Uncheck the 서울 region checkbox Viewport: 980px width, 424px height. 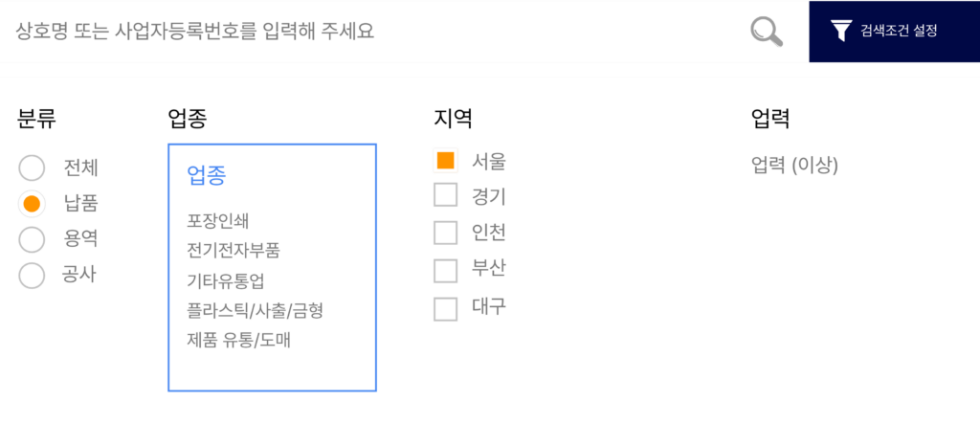[445, 161]
